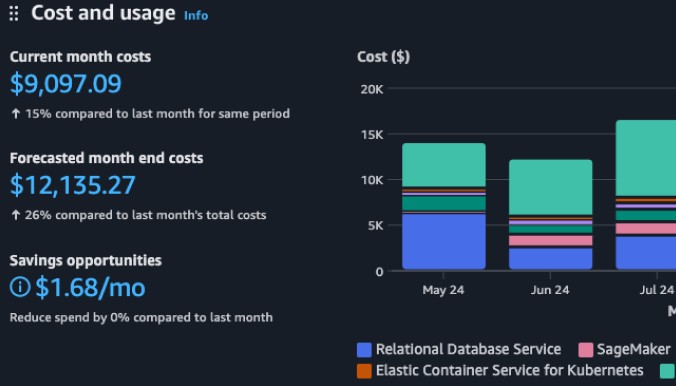Click the teal legend swatch at the far right

pyautogui.click(x=668, y=371)
